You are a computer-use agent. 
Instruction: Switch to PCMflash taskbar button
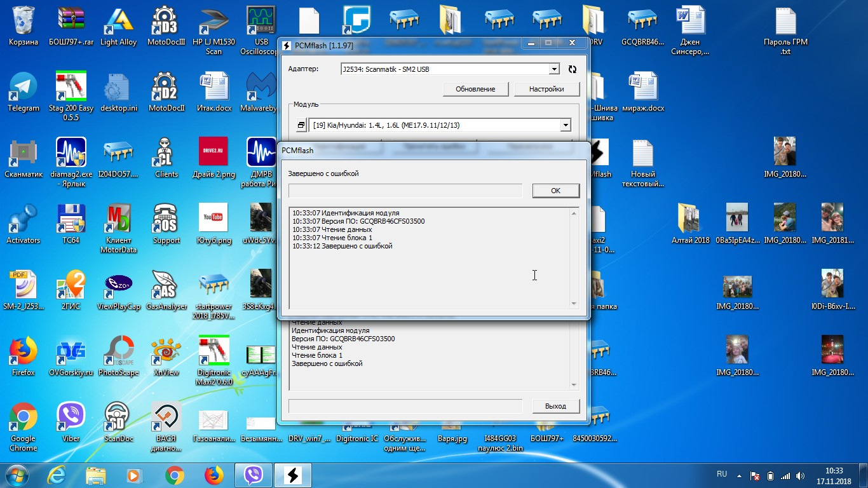tap(293, 475)
